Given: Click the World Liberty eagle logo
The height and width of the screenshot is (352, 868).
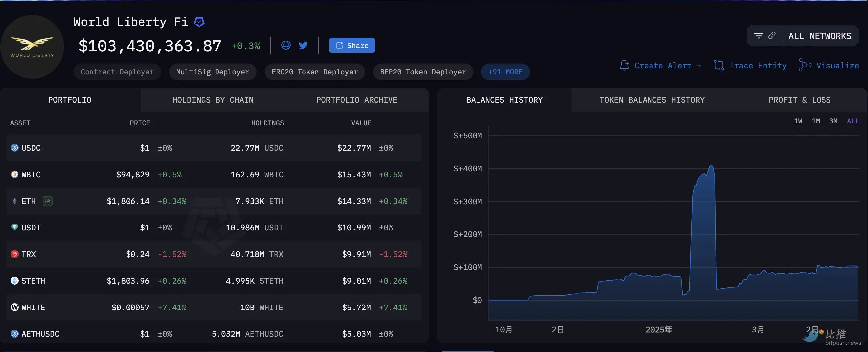Looking at the screenshot, I should [x=32, y=46].
